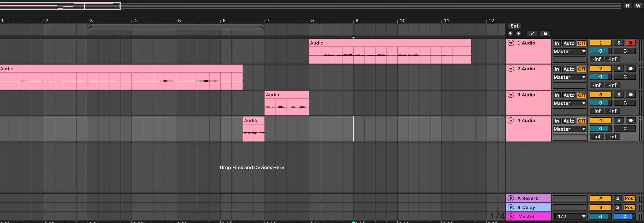
Task: Arm track 3 Audio for recording
Action: point(631,95)
